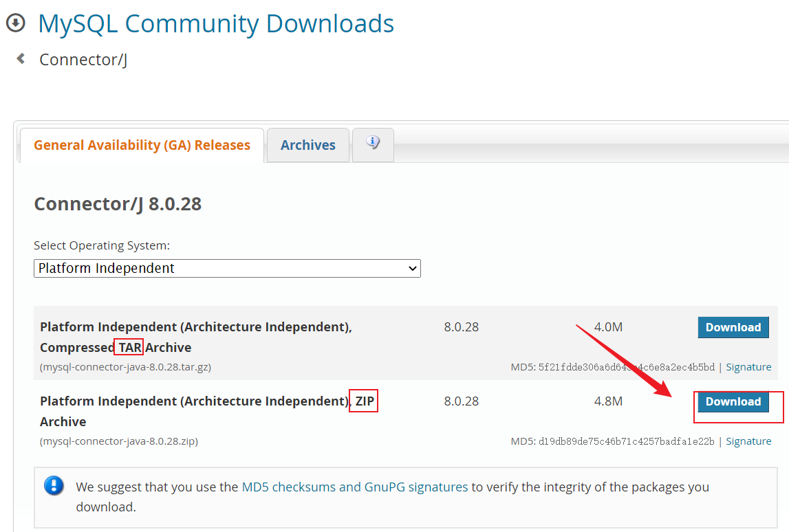789x532 pixels.
Task: Click the Compressed TAR Archive title text
Action: (196, 337)
